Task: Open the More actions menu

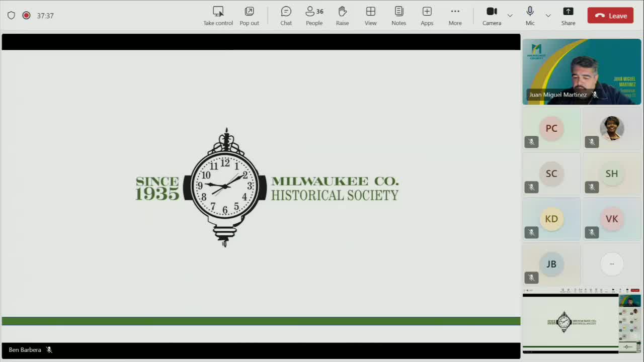Action: [455, 16]
